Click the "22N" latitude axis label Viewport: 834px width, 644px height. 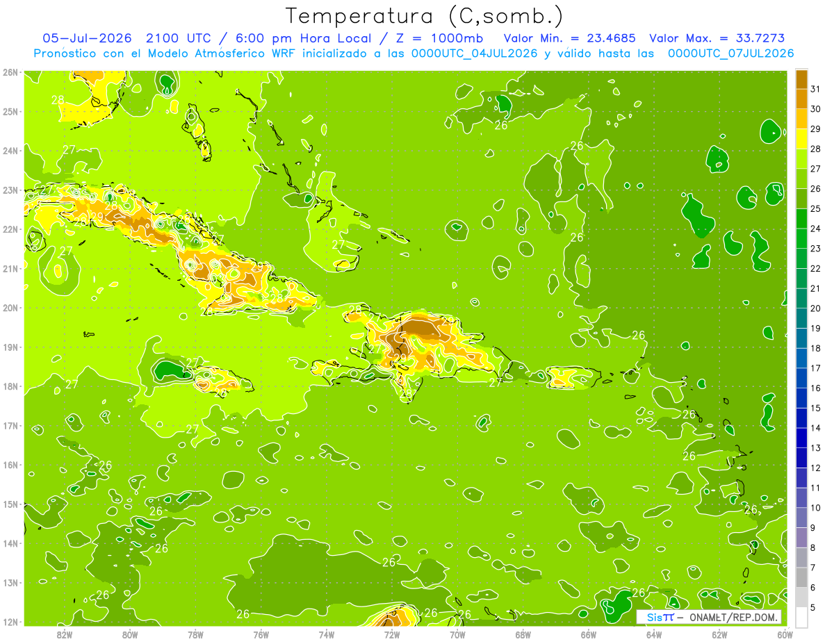(x=10, y=229)
